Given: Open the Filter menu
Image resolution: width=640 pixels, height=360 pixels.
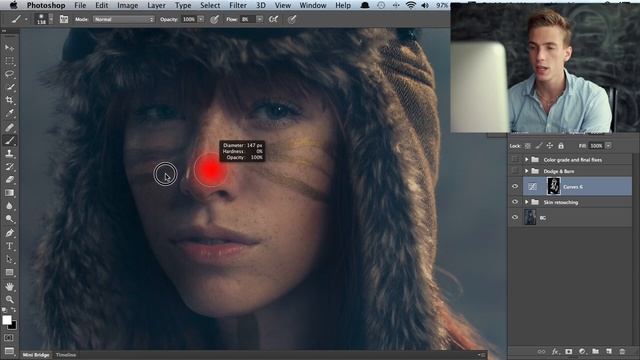Looking at the screenshot, I should click(238, 5).
